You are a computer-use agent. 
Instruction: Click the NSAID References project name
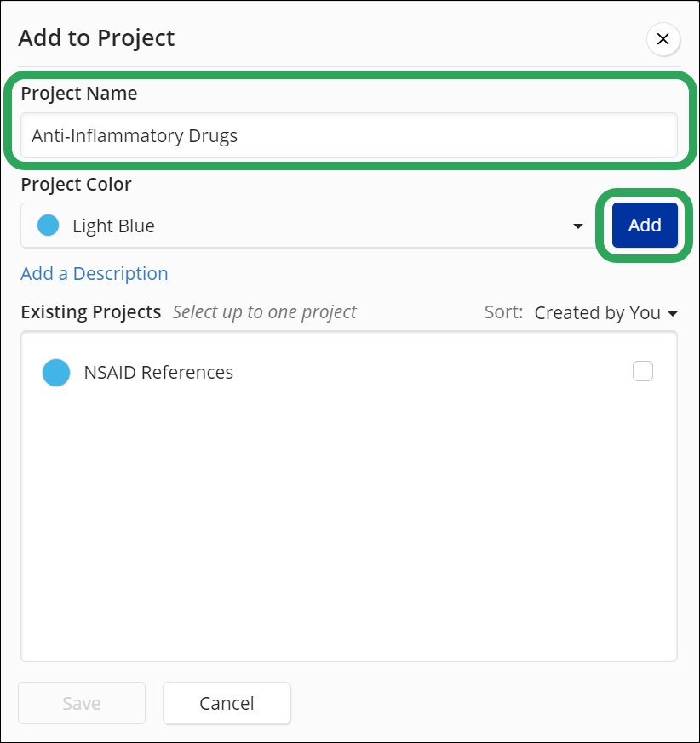158,373
